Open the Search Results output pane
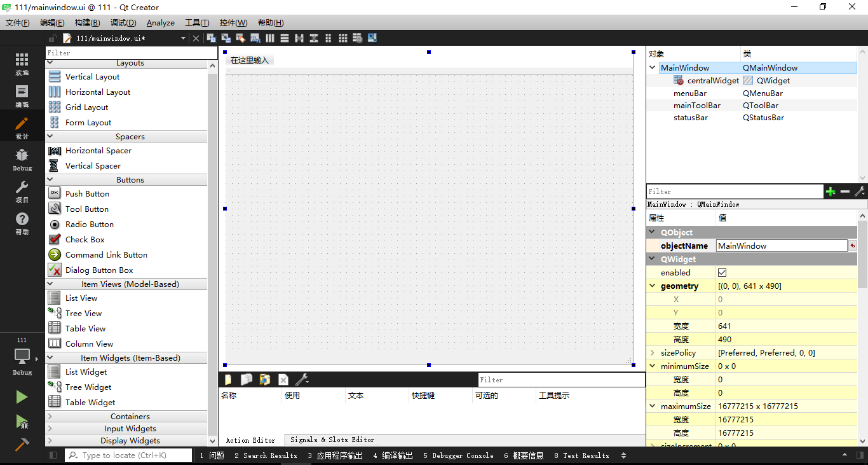This screenshot has height=465, width=868. pos(266,455)
